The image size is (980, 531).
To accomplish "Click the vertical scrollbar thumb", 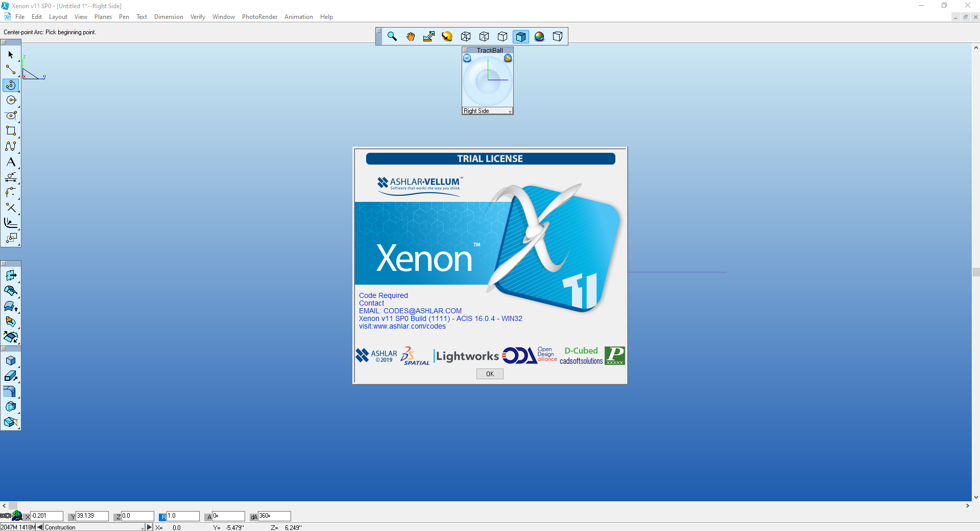I will (x=976, y=272).
